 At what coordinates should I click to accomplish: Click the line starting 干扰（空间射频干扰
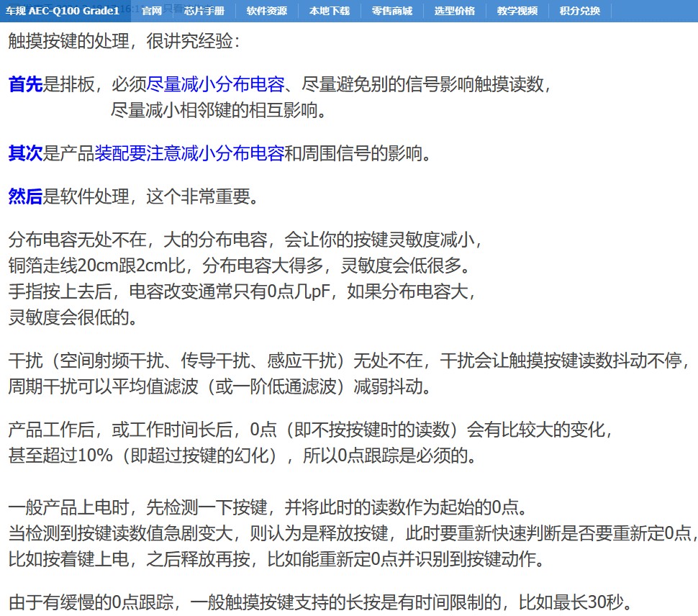click(348, 361)
